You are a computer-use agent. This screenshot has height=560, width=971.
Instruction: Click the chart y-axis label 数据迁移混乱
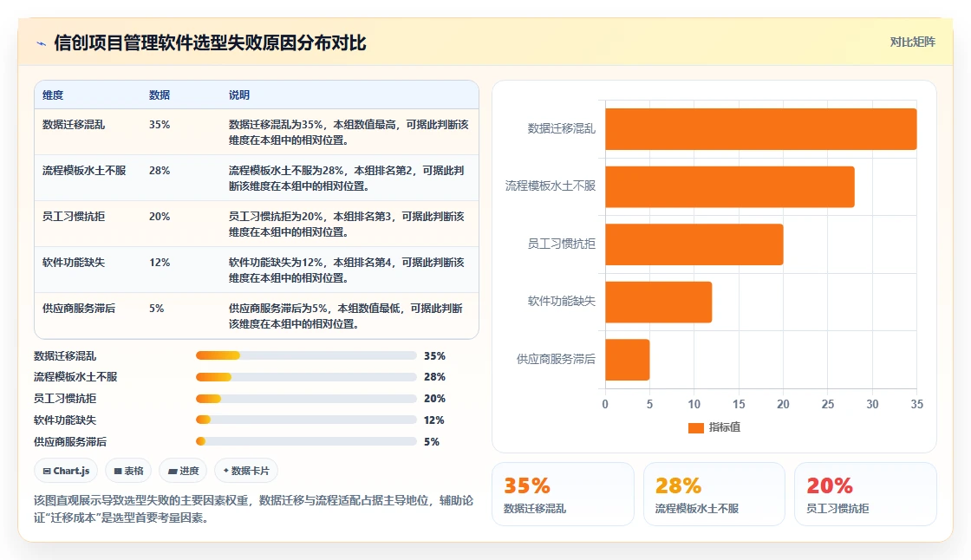(561, 129)
